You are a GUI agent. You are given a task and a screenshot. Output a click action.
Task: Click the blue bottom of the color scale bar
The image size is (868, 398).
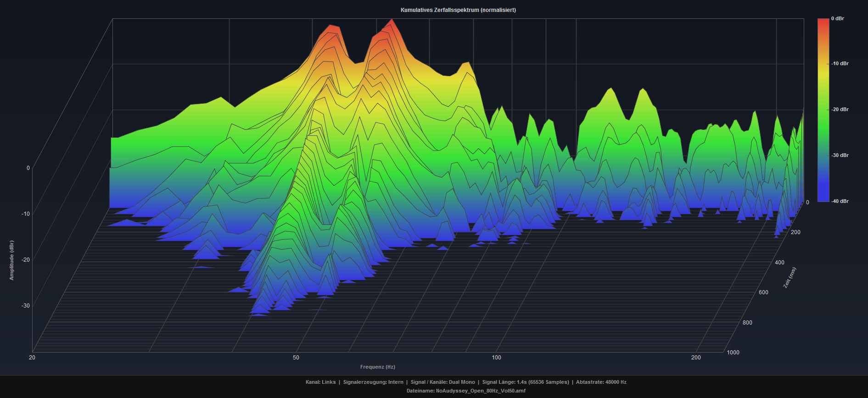823,198
